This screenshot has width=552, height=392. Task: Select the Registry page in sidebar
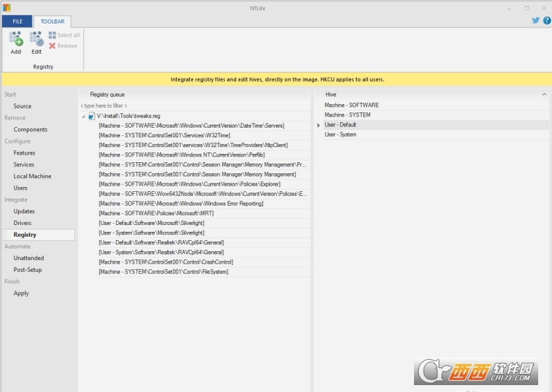pyautogui.click(x=39, y=235)
